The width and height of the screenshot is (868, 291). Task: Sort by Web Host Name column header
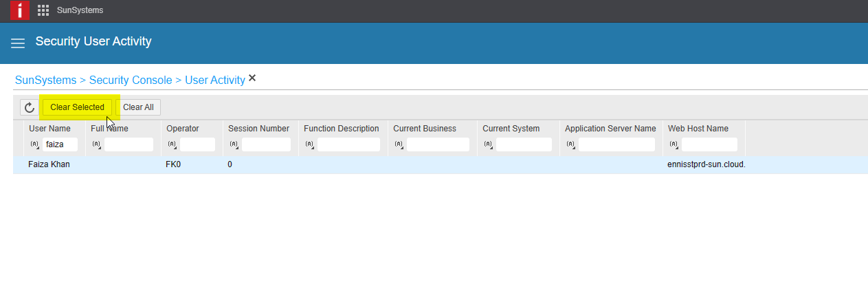[x=698, y=129]
